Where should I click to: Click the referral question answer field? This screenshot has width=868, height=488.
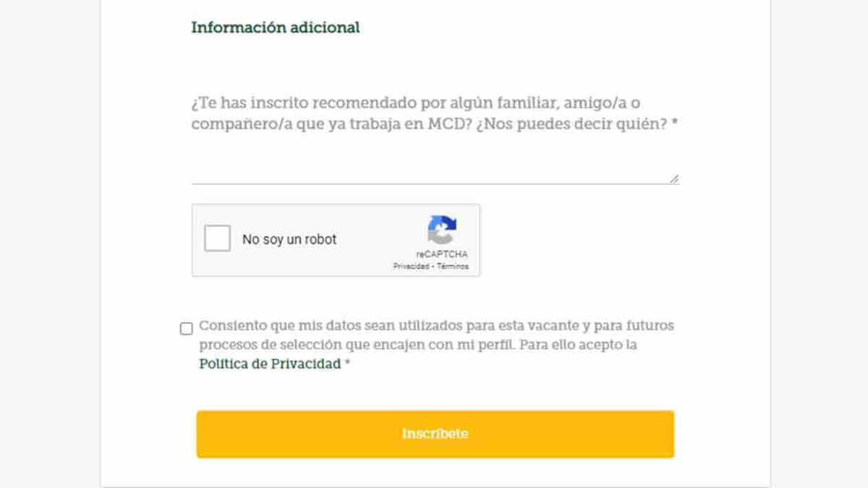(x=434, y=163)
